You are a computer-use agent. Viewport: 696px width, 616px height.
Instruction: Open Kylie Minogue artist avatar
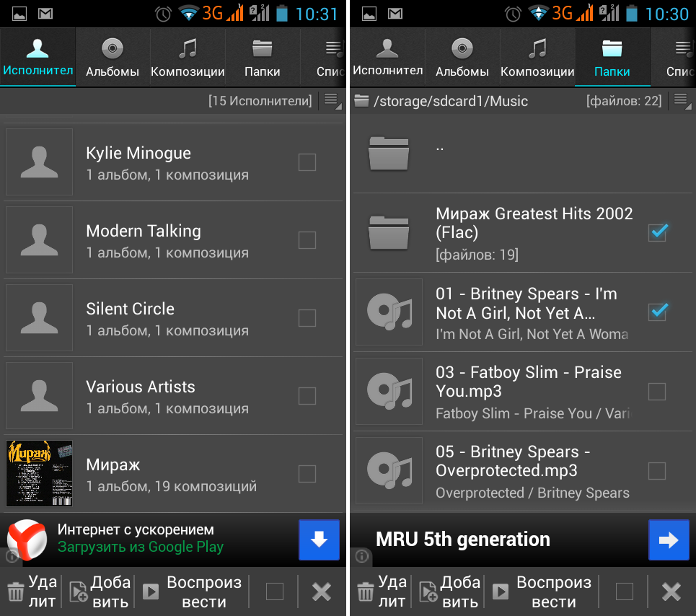click(39, 162)
